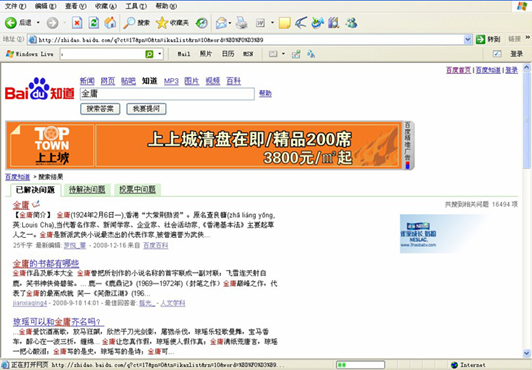Click the Windows Live toolbar window icon
Viewport: 532px width, 370px height.
[273, 54]
